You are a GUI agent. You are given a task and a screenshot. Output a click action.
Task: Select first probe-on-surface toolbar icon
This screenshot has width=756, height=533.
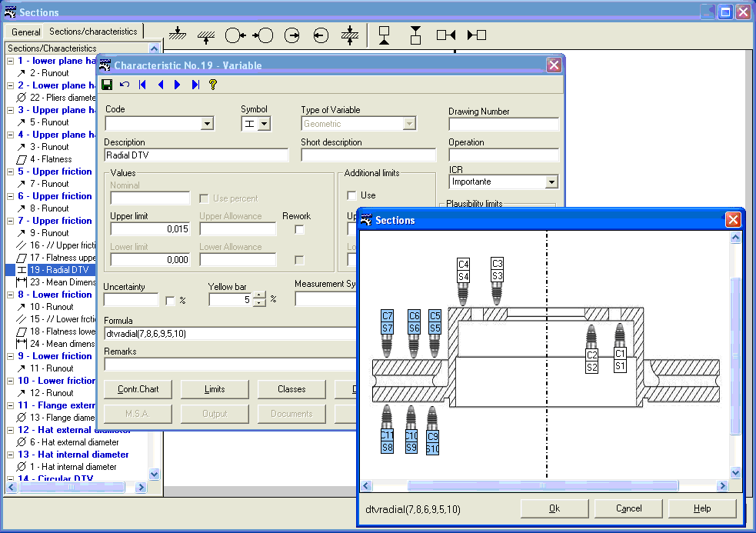pos(178,35)
